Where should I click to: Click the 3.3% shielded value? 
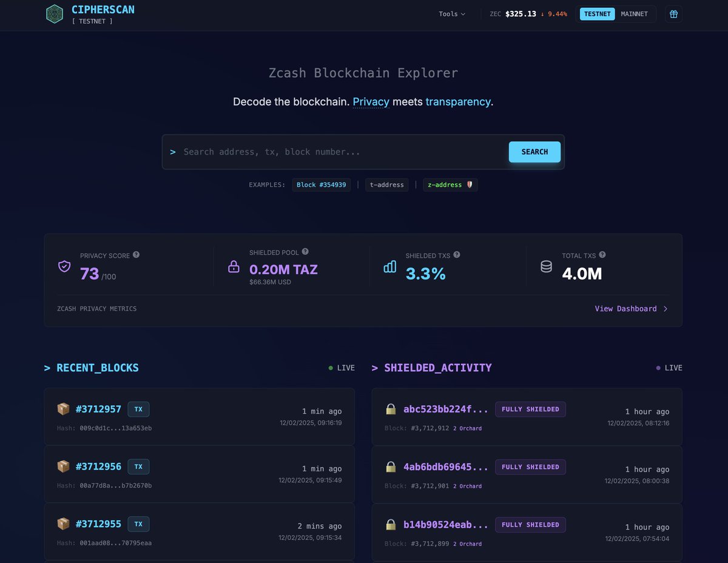click(426, 274)
